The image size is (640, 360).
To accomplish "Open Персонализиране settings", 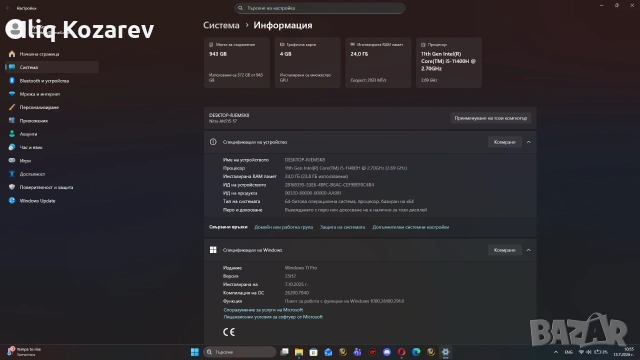I will pos(51,107).
